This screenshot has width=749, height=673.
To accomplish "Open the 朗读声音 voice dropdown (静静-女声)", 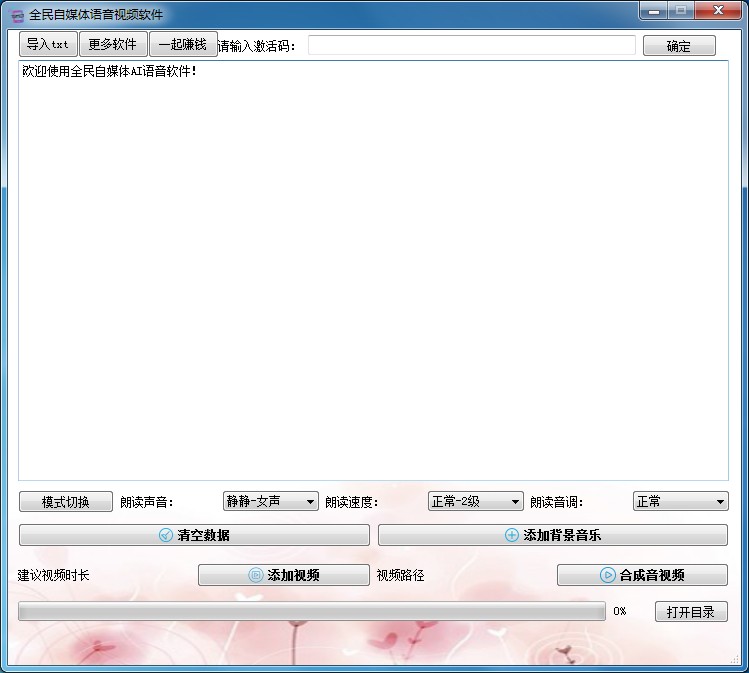I will 270,502.
